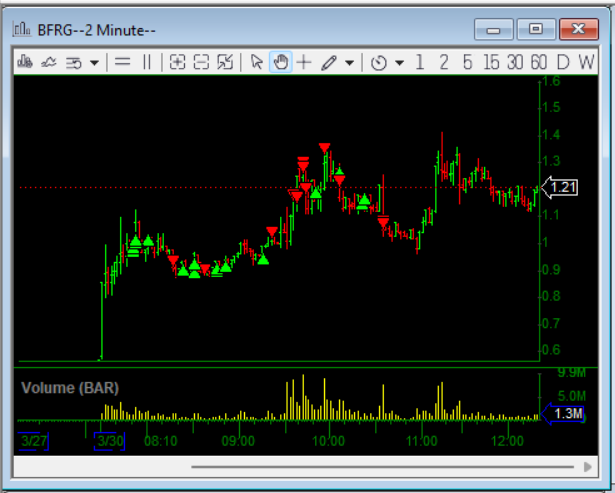Click the zoom in icon
This screenshot has width=615, height=493.
pos(177,62)
